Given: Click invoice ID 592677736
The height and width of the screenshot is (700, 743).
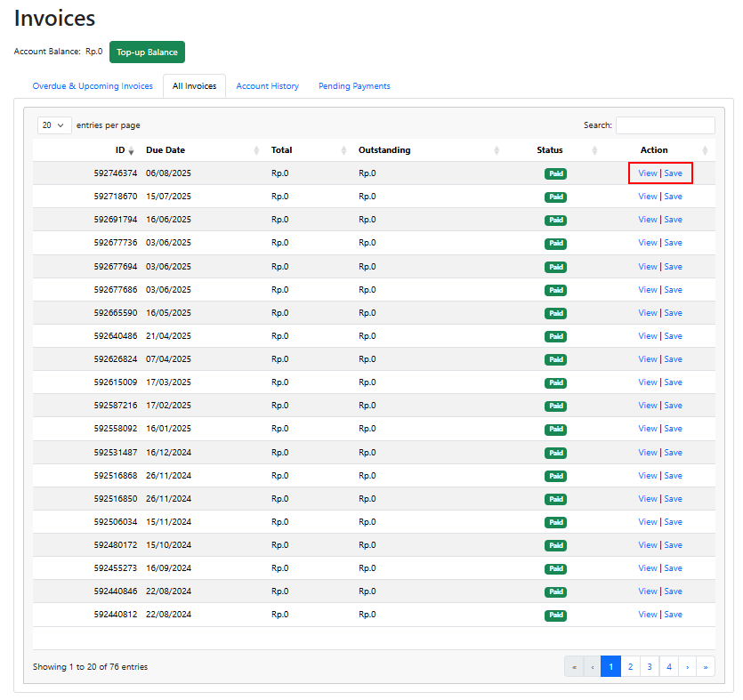Looking at the screenshot, I should pyautogui.click(x=115, y=243).
